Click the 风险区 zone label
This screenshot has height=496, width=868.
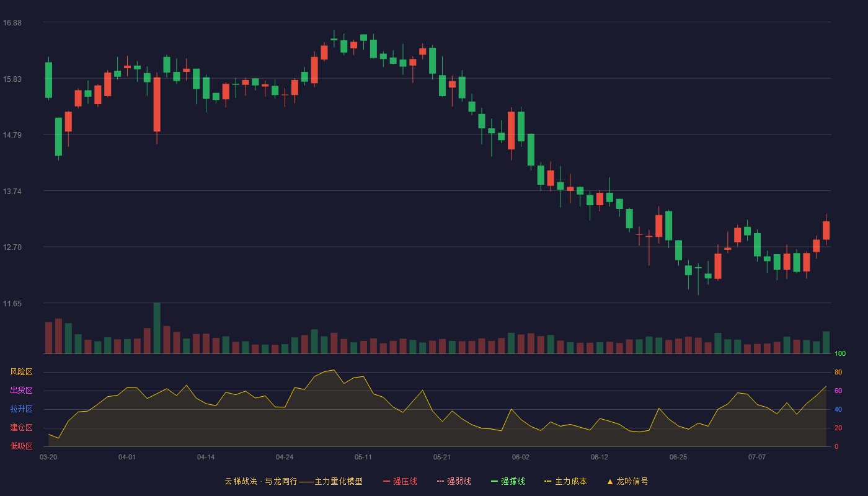21,372
